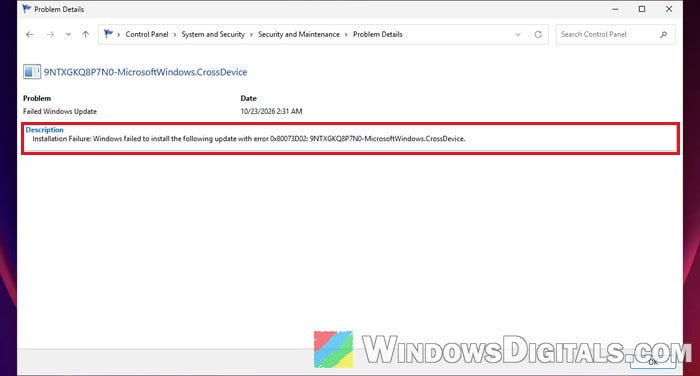Click the Problem Details title bar flag icon
700x376 pixels.
pyautogui.click(x=27, y=9)
